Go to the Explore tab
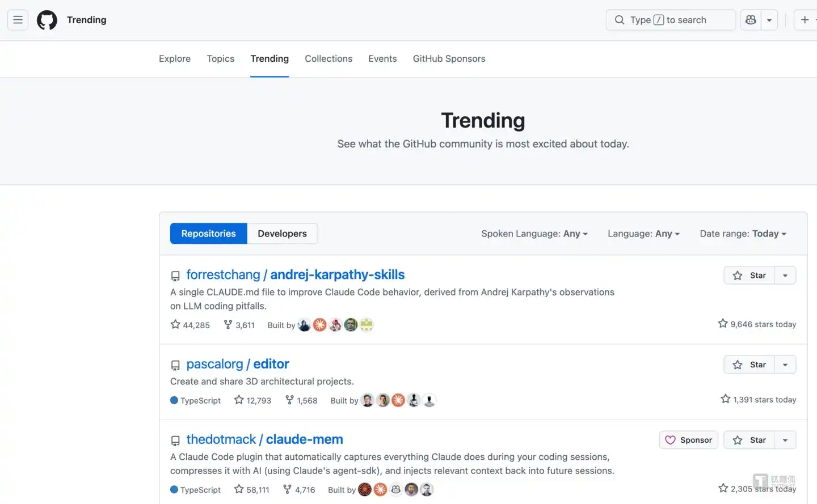This screenshot has width=817, height=504. coord(175,58)
